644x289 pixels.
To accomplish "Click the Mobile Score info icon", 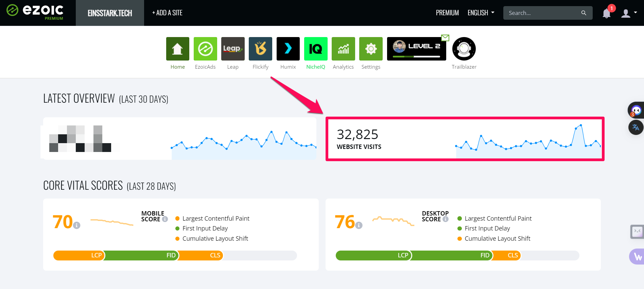I will [165, 219].
